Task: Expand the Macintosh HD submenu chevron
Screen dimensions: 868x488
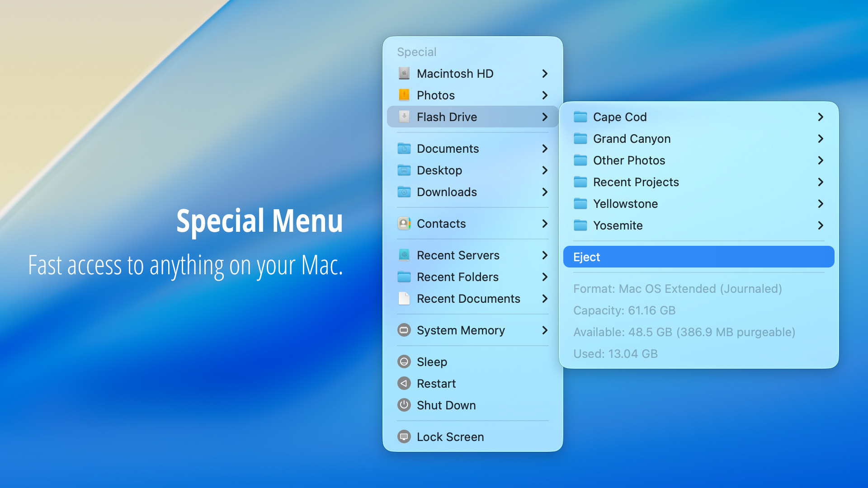Action: tap(545, 73)
